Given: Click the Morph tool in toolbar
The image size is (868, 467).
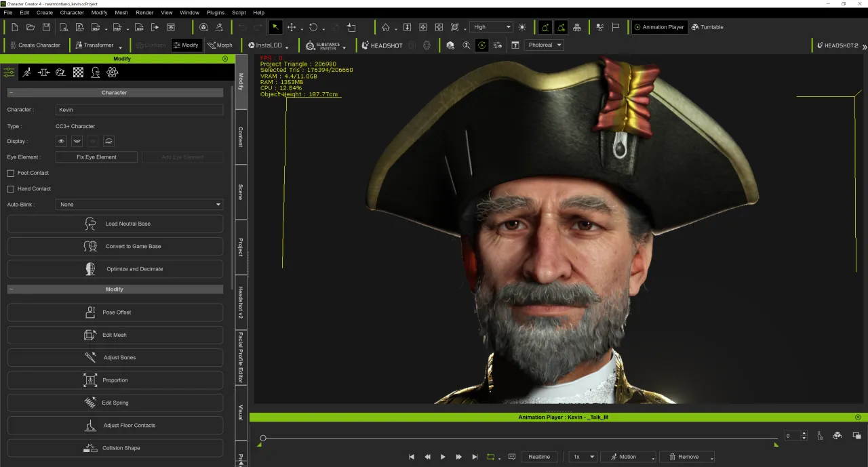Looking at the screenshot, I should tap(220, 45).
